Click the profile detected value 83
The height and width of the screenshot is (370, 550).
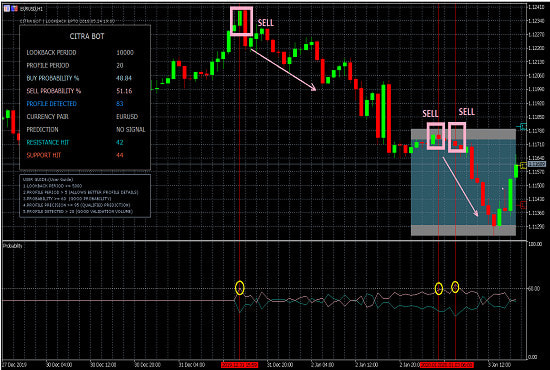coord(120,104)
